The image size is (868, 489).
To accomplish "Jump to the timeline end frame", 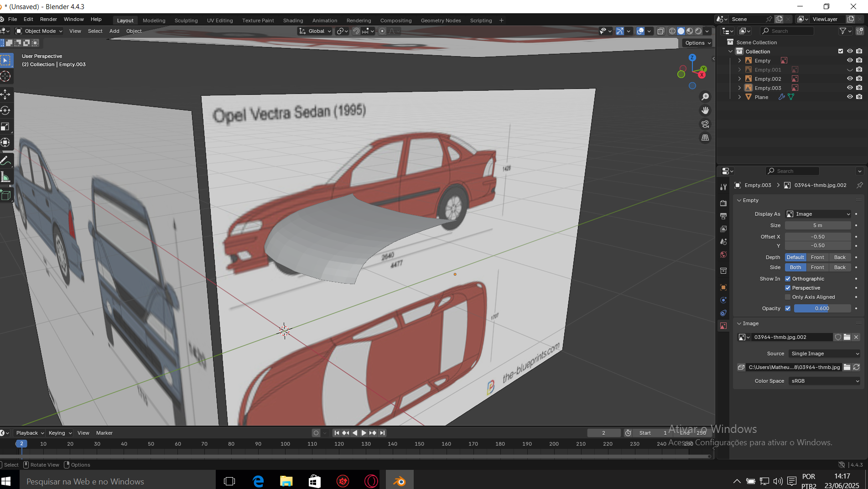I will point(382,433).
